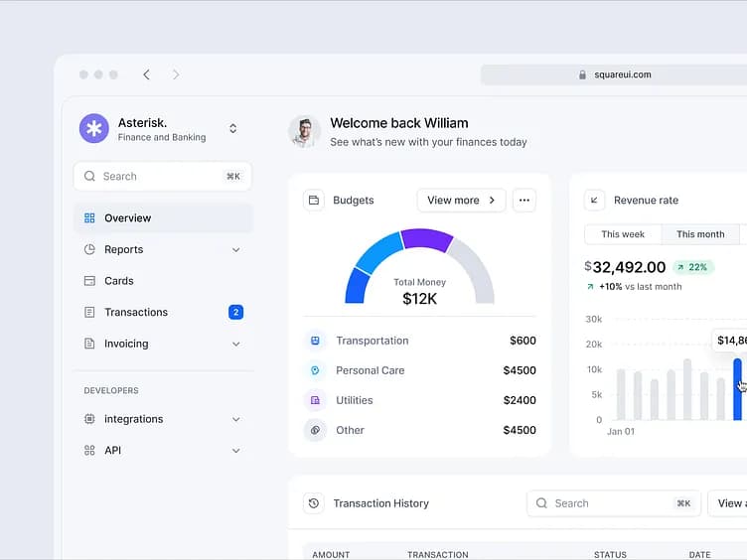The width and height of the screenshot is (747, 560).
Task: Select the Transportation $600 amount
Action: click(x=523, y=341)
